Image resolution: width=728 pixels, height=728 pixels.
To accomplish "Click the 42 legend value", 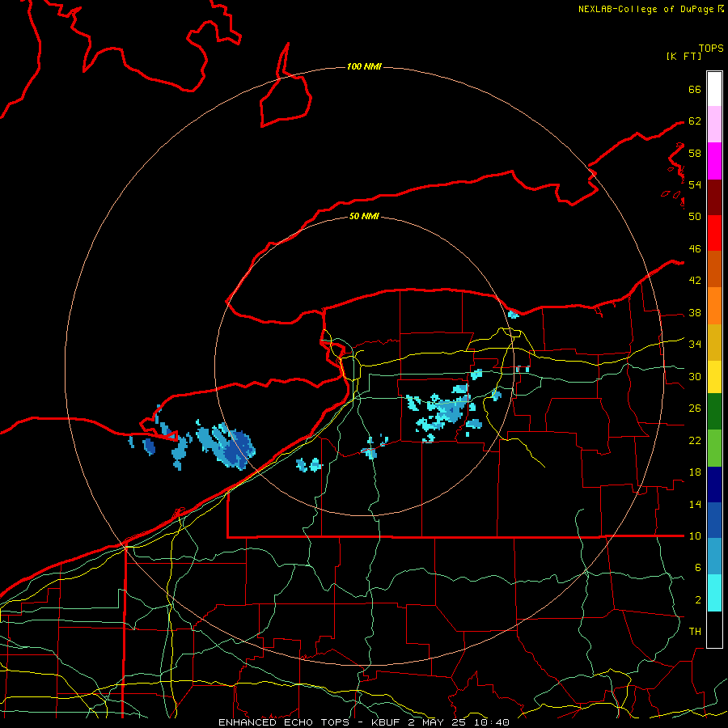I will tap(695, 281).
